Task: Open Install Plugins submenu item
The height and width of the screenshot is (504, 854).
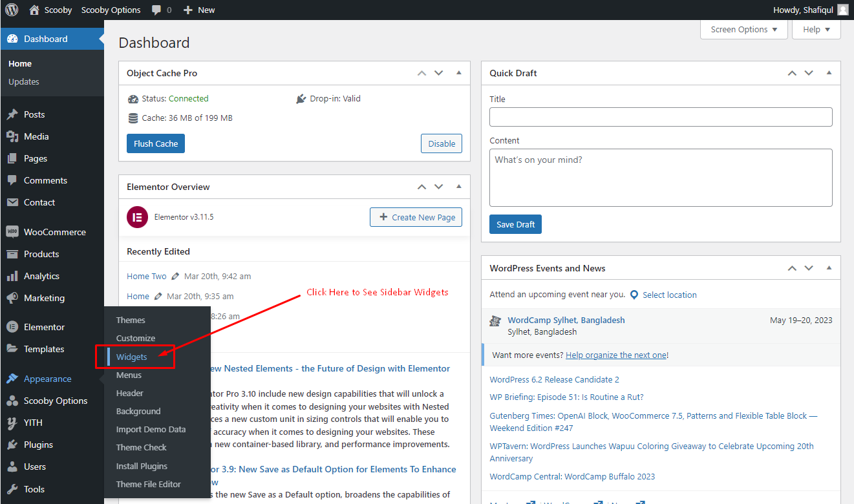Action: pyautogui.click(x=142, y=466)
